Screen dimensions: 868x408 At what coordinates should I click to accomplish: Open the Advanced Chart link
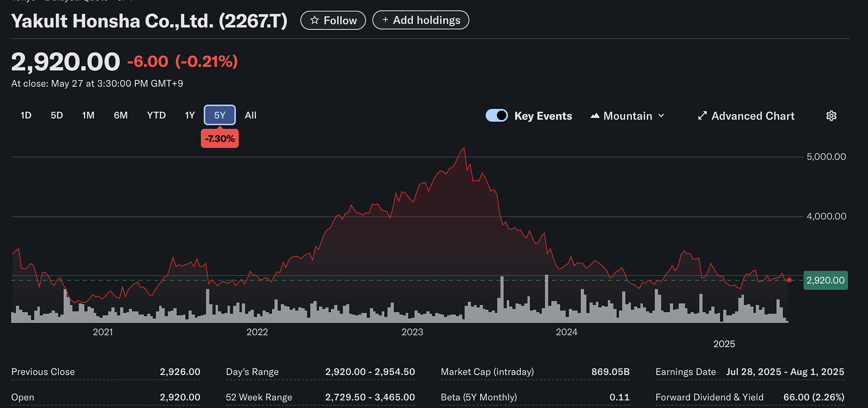746,116
